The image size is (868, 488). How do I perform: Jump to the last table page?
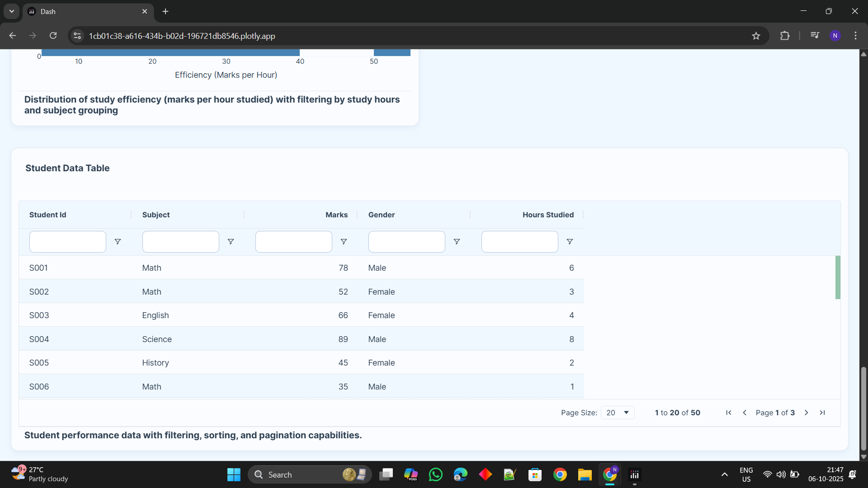tap(822, 413)
